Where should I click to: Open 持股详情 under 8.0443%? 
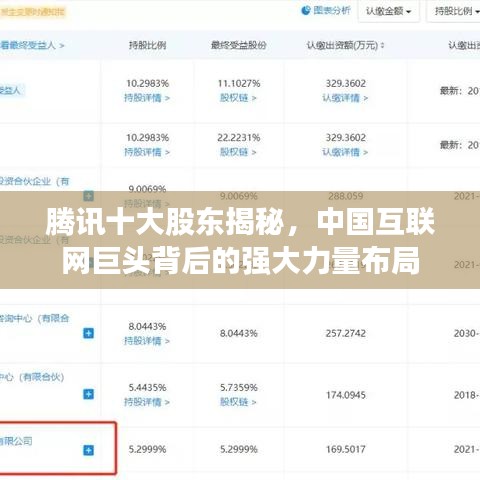(147, 341)
